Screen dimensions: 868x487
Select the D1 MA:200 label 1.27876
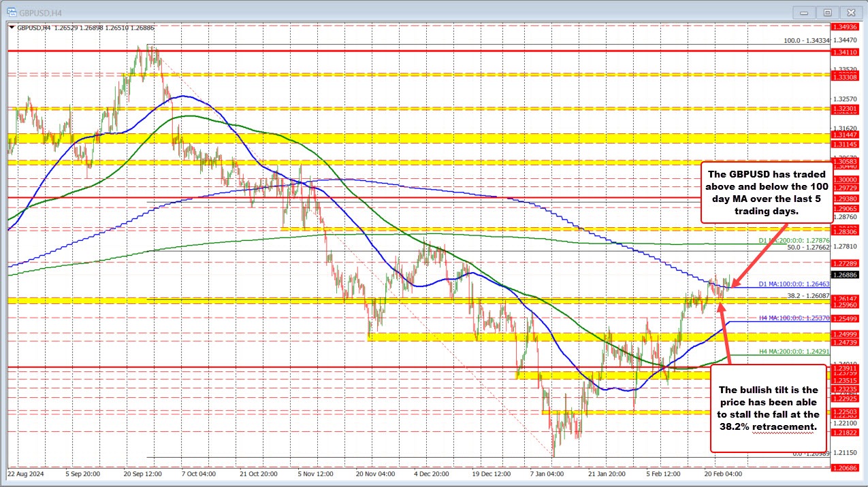(x=793, y=240)
